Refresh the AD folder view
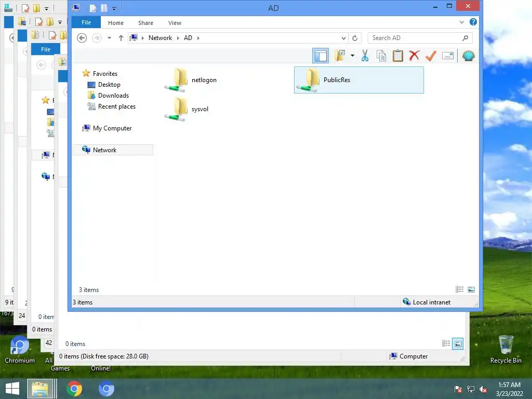 click(355, 38)
